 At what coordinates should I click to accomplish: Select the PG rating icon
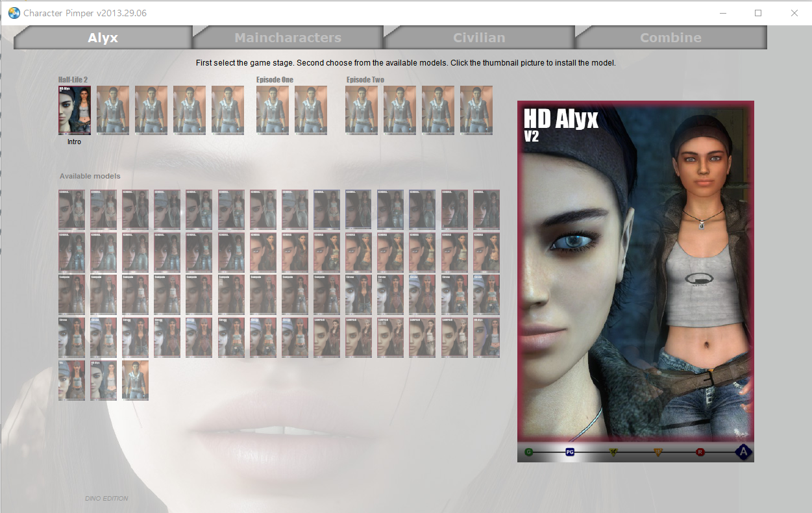[570, 451]
